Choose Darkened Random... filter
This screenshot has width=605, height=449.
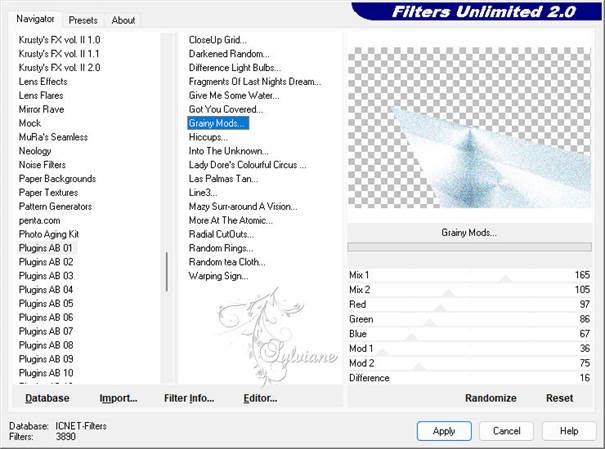[x=229, y=54]
